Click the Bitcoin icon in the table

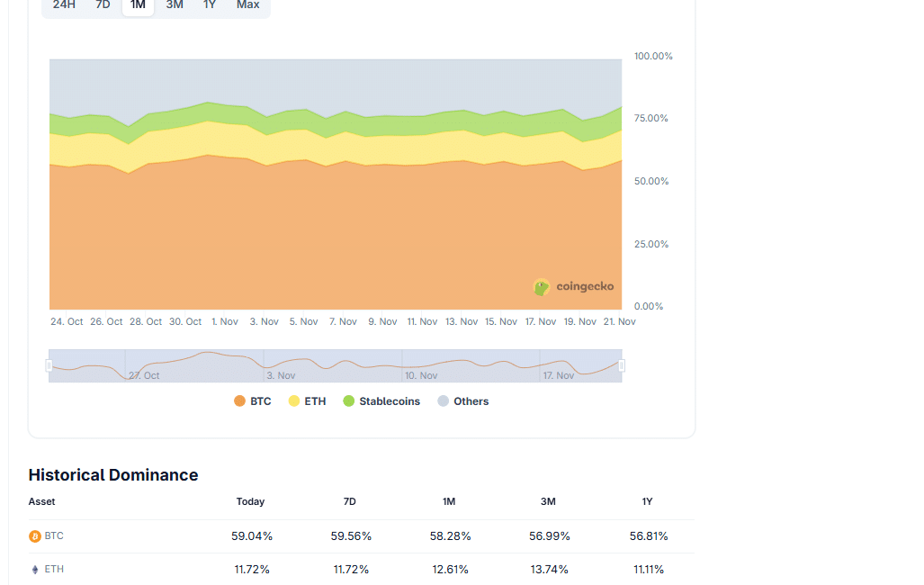(x=35, y=536)
